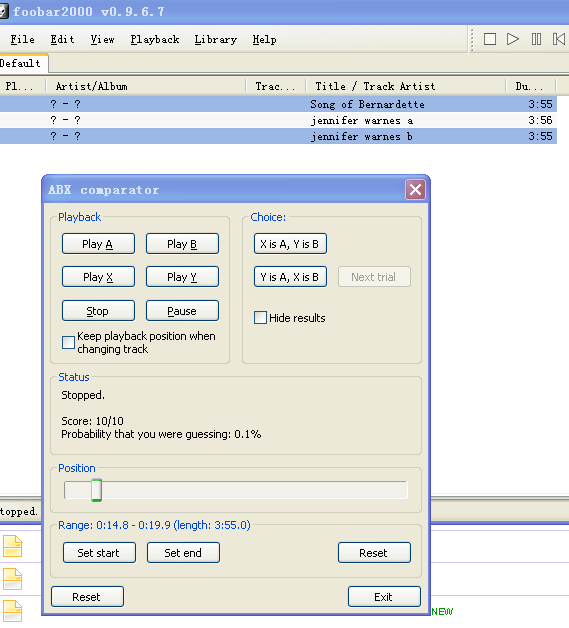Click the Pause icon in foobar2000 toolbar
The height and width of the screenshot is (628, 569).
536,39
